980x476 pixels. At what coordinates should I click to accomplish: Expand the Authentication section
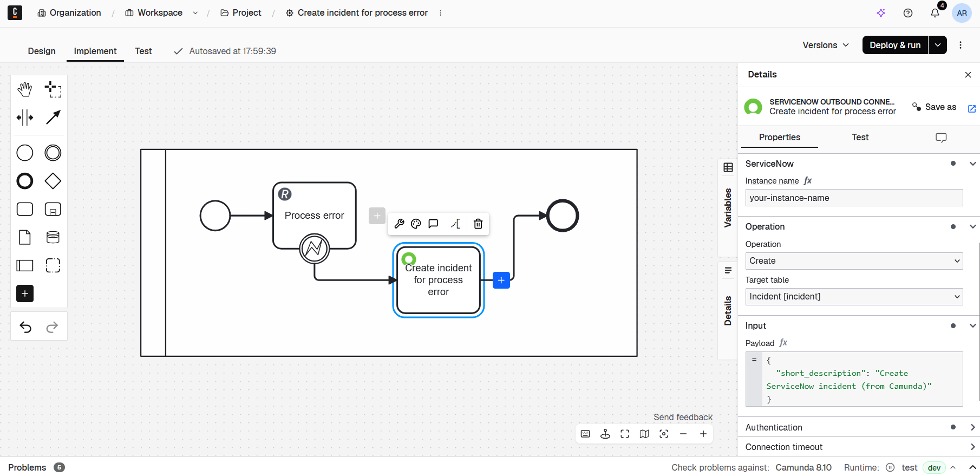point(972,427)
